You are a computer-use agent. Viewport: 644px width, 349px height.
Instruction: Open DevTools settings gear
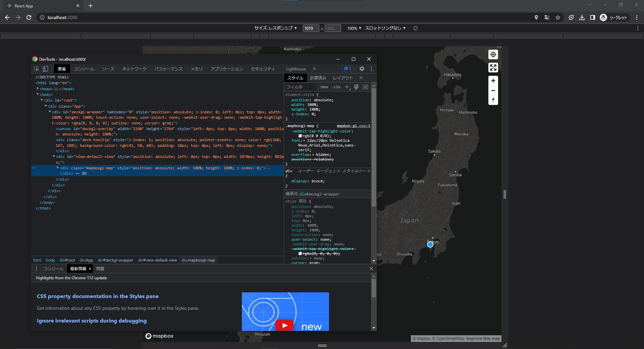pos(362,69)
